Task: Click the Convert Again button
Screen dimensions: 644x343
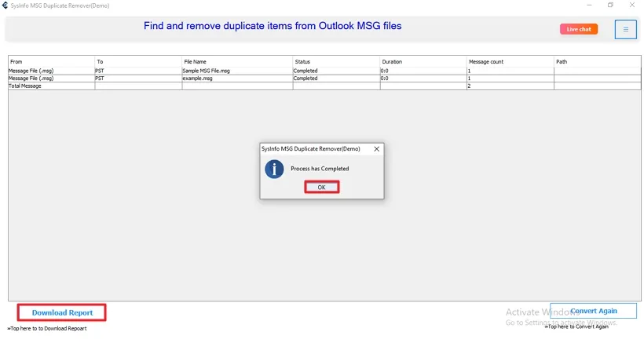Action: point(593,311)
